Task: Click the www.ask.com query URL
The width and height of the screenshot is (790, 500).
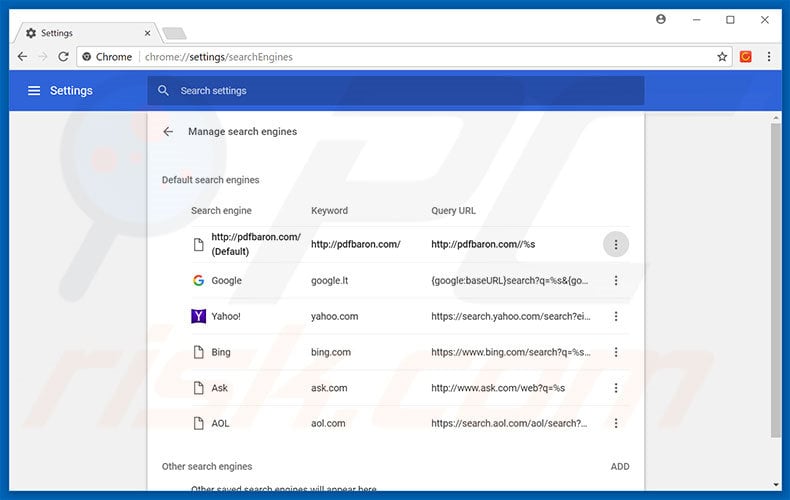Action: [x=498, y=388]
